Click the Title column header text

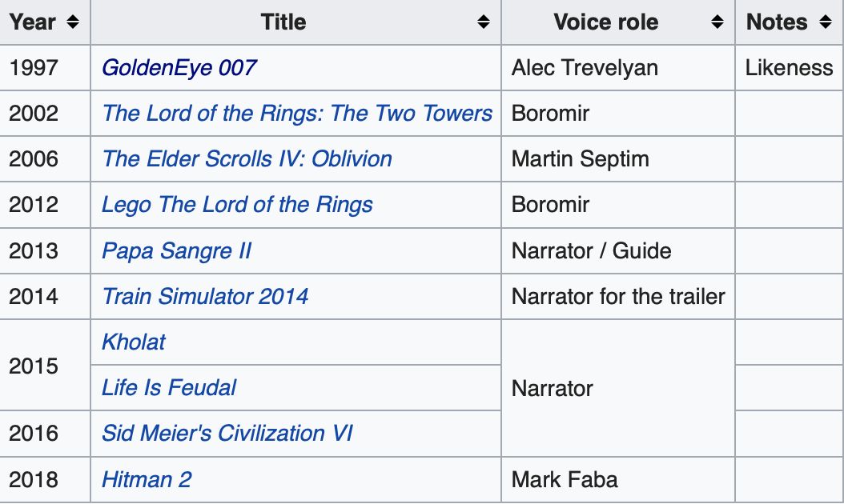(x=283, y=22)
